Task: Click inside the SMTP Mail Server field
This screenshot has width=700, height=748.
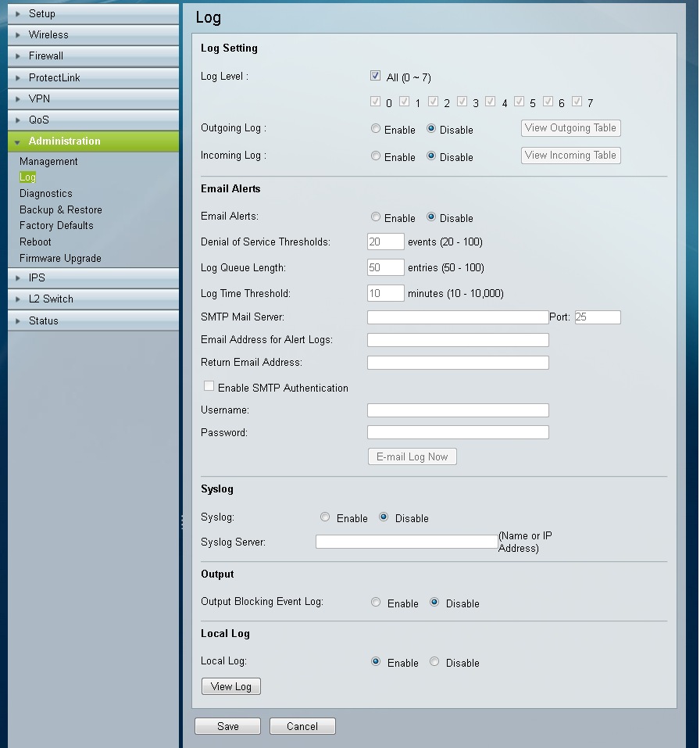Action: click(x=457, y=317)
